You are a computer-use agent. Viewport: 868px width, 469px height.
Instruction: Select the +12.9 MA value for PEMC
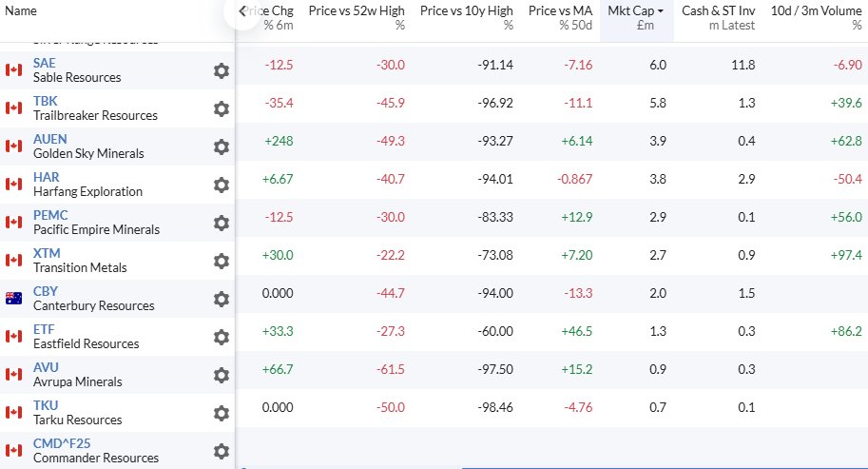tap(577, 218)
